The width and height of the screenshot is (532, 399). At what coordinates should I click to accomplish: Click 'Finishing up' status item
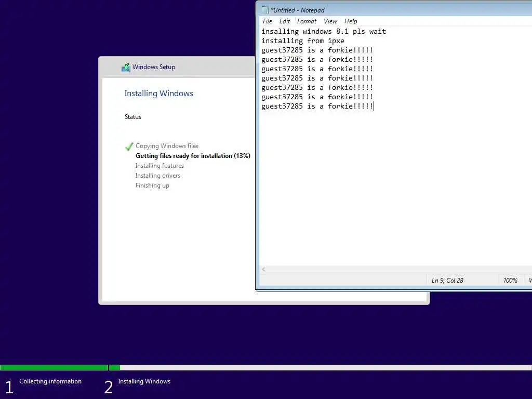coord(152,185)
